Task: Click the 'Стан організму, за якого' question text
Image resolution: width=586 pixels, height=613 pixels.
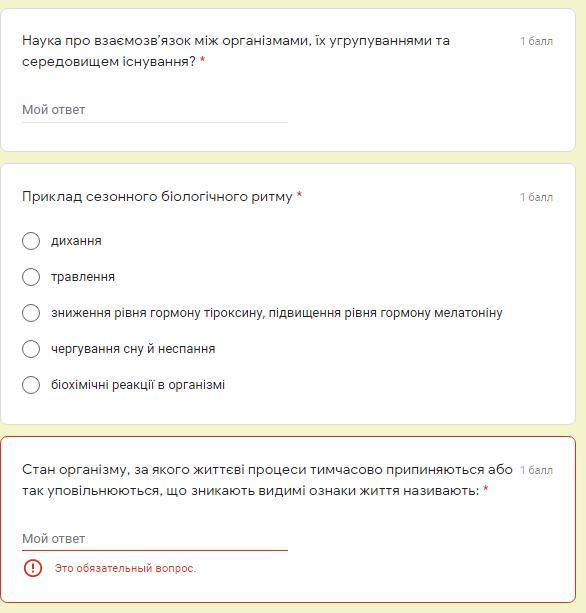Action: point(267,480)
